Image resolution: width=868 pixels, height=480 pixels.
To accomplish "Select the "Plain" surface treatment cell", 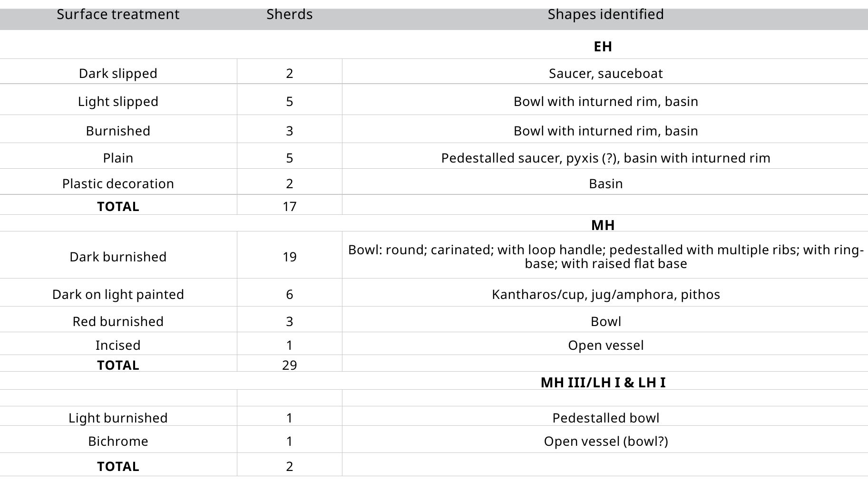I will (118, 158).
